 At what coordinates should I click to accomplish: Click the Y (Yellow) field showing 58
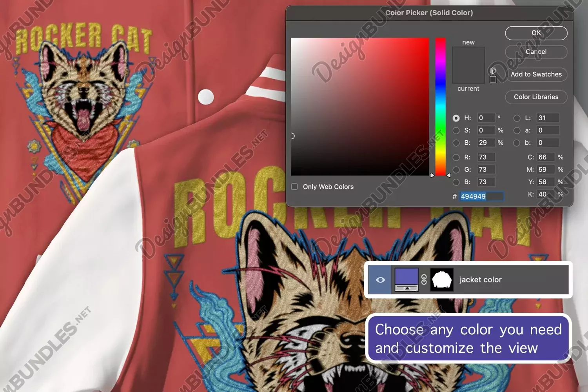tap(546, 182)
